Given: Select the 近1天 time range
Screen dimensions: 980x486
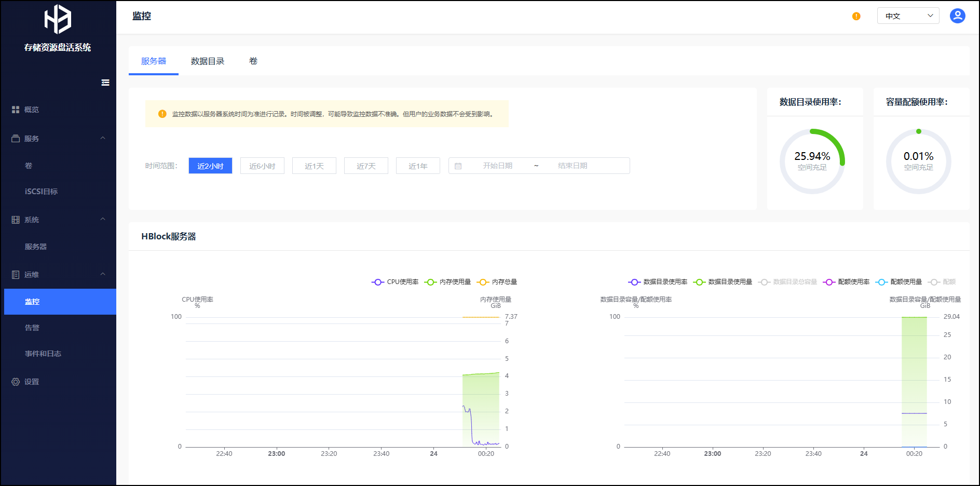Looking at the screenshot, I should point(314,166).
